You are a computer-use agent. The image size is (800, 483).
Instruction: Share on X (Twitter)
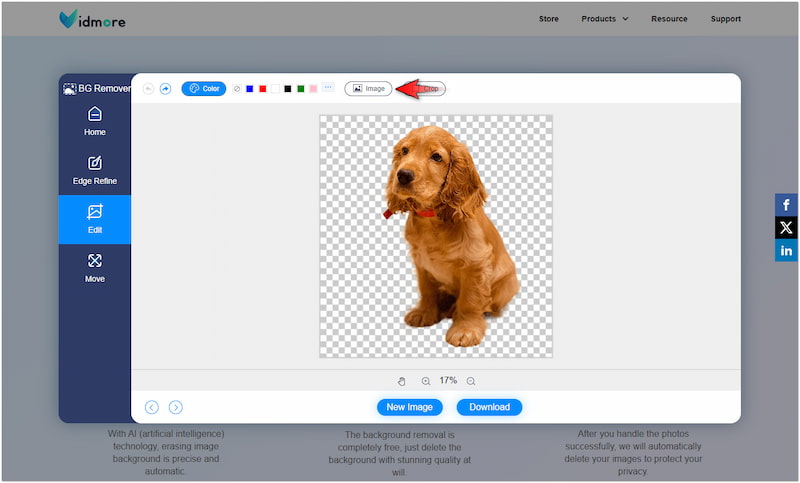787,228
